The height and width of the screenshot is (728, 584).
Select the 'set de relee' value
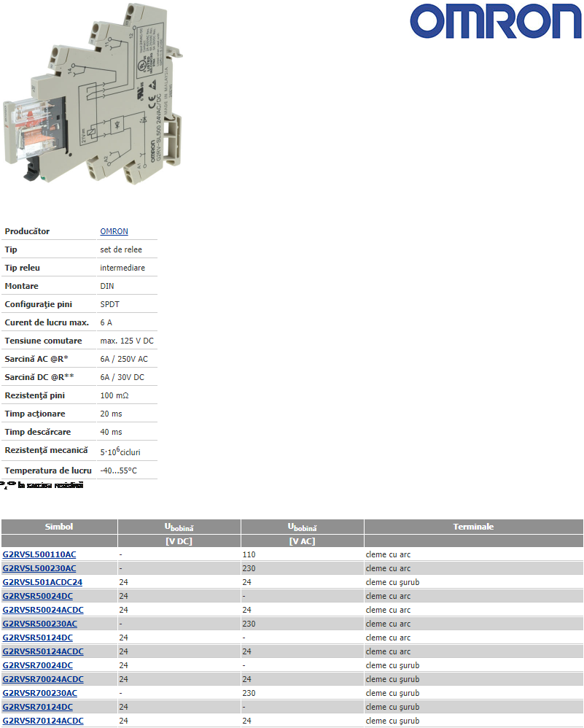coord(121,249)
